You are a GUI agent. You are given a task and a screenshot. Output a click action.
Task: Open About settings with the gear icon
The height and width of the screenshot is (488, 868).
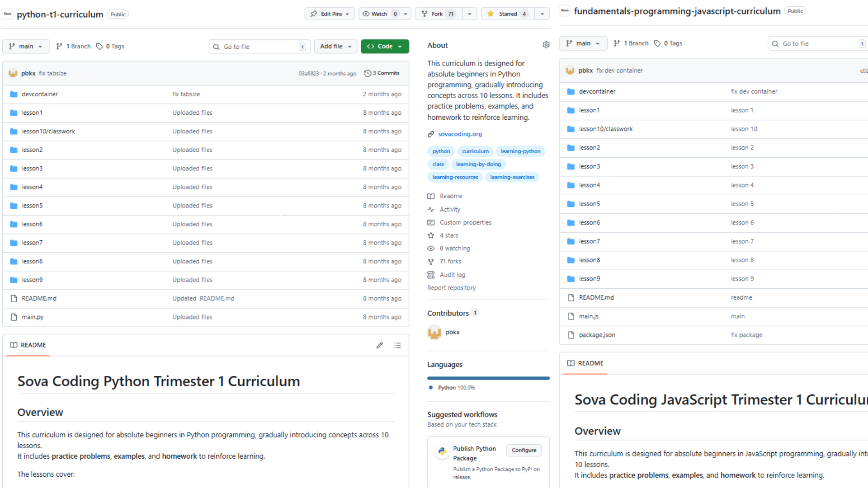pyautogui.click(x=546, y=44)
